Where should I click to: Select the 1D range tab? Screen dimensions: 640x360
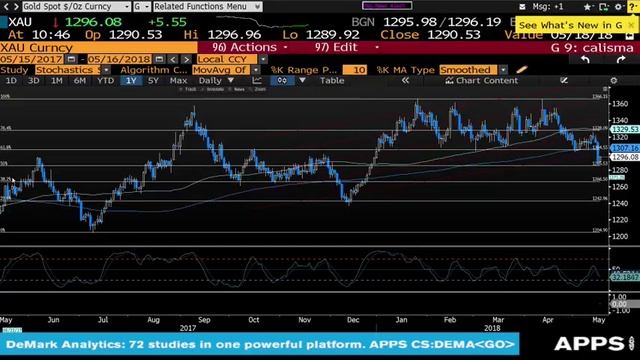tap(11, 80)
